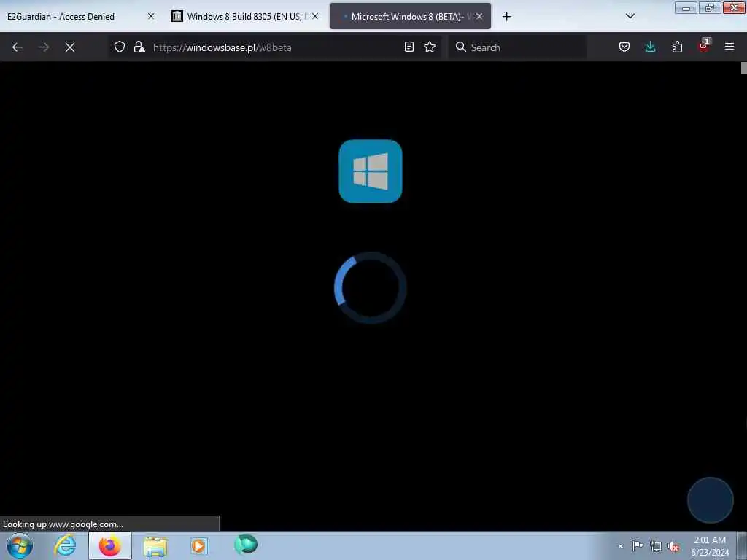Open the Extensions puzzle icon
Screen dimensions: 747x560
point(677,47)
